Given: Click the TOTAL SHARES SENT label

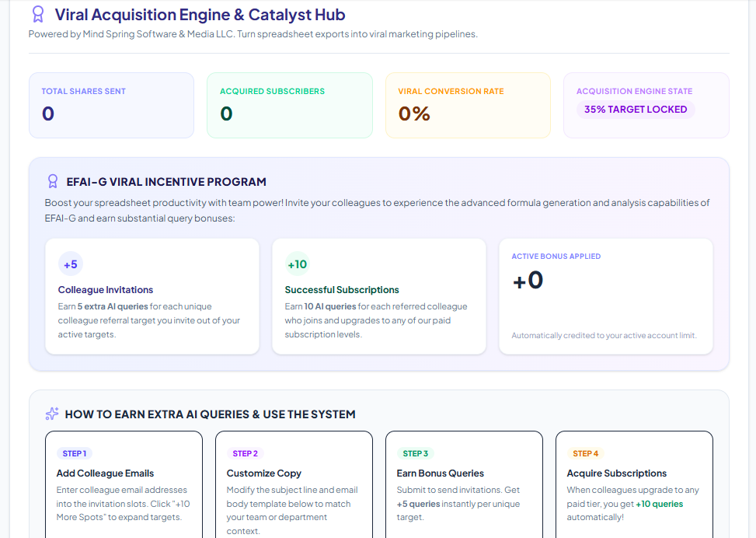Looking at the screenshot, I should (83, 91).
